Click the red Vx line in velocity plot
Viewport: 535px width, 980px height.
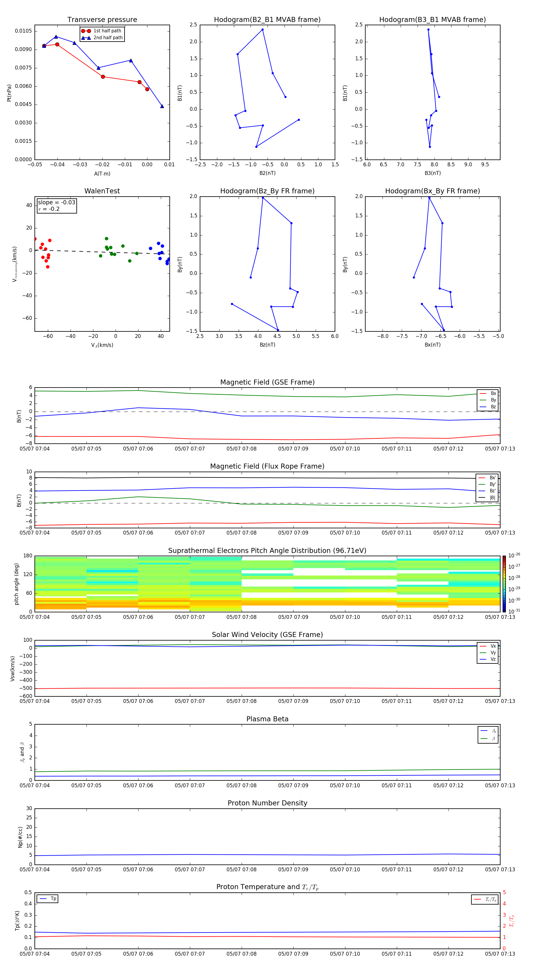[x=267, y=688]
